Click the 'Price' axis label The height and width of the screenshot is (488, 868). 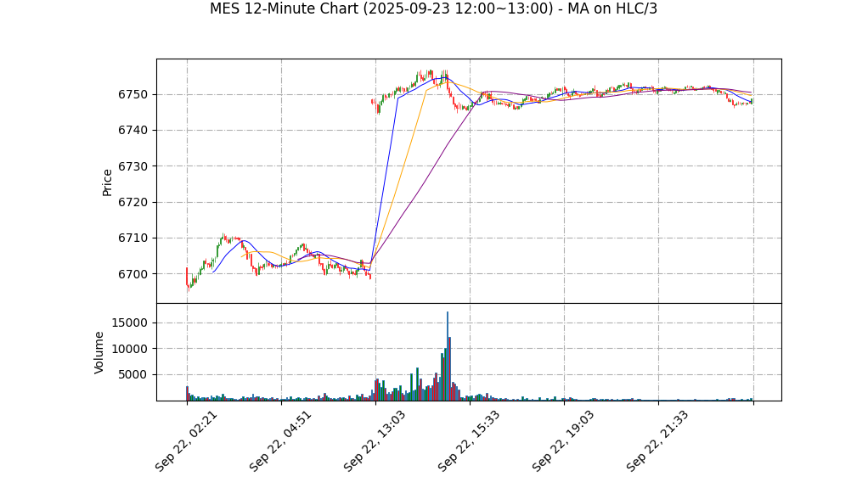pos(107,182)
